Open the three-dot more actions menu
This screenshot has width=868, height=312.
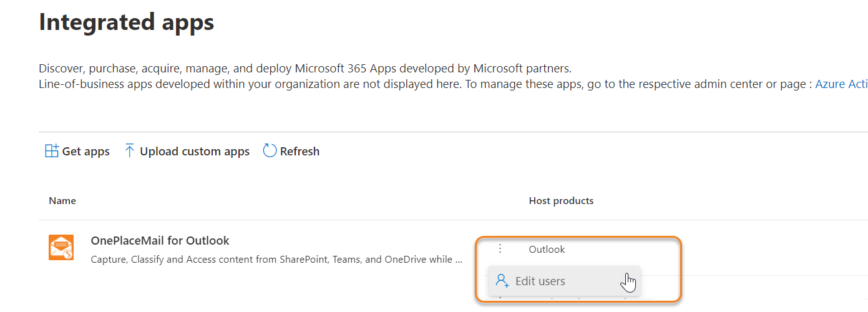click(x=500, y=249)
